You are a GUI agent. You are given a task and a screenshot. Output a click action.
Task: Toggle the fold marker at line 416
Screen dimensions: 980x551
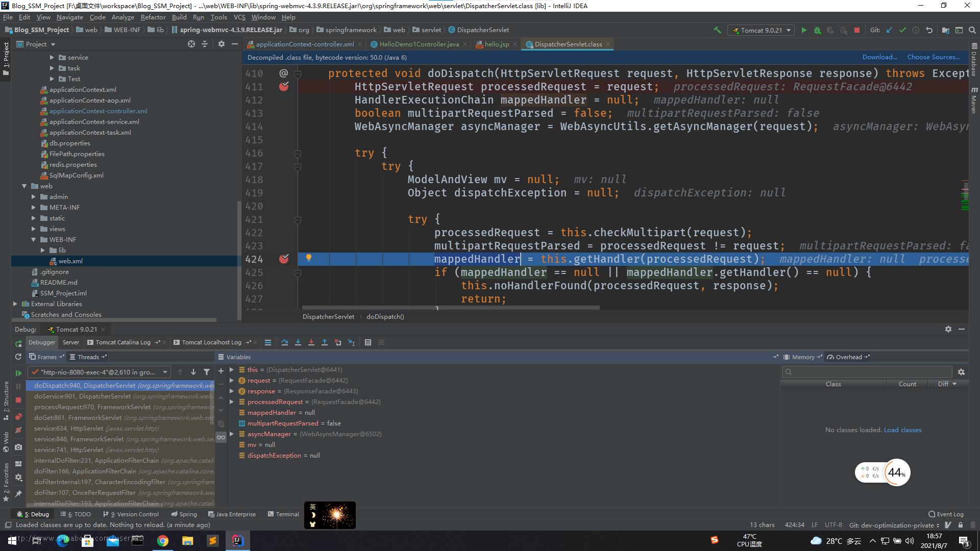pyautogui.click(x=298, y=153)
